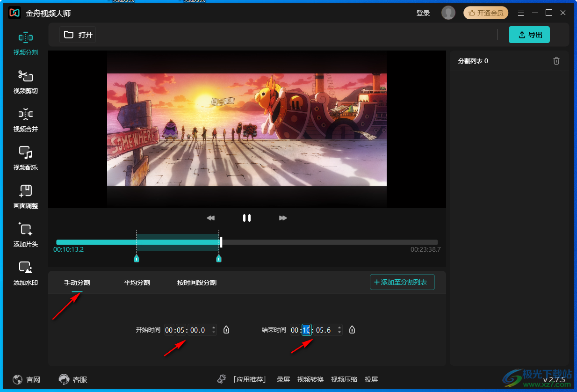Screen dimensions: 577x392
Task: Click the white playhead on the timeline
Action: pos(221,242)
